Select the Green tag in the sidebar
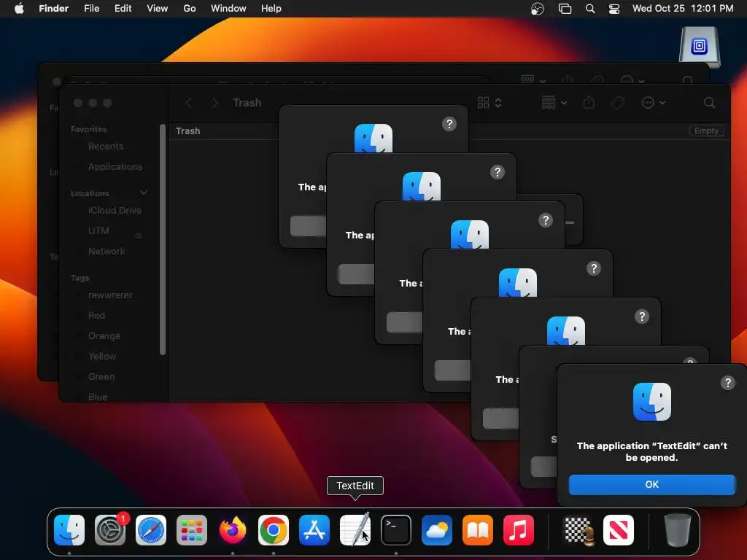This screenshot has width=747, height=560. 101,377
